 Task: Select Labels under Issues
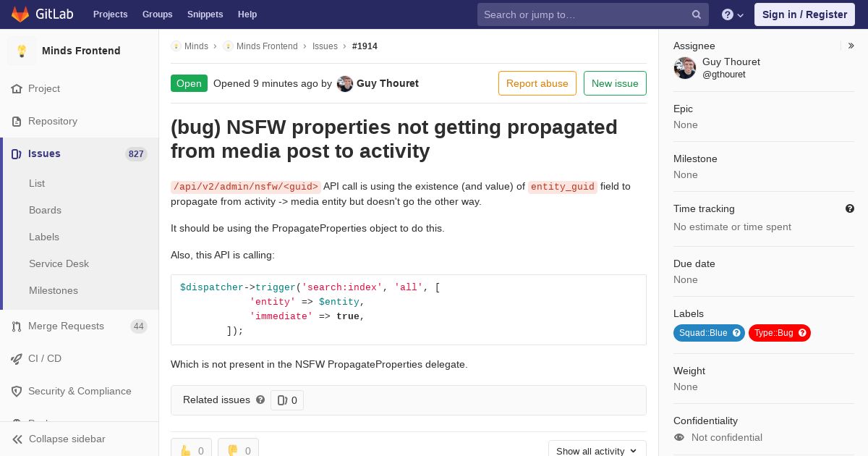coord(44,237)
